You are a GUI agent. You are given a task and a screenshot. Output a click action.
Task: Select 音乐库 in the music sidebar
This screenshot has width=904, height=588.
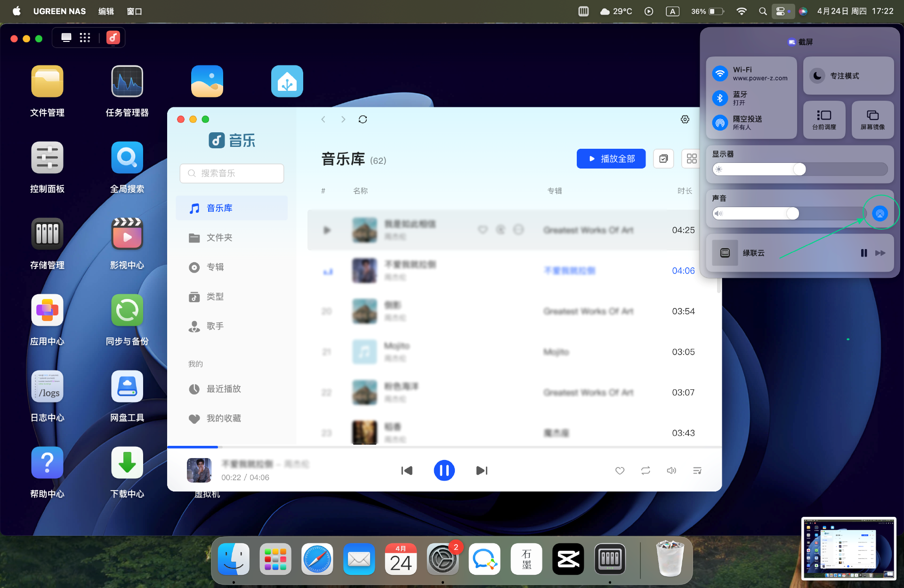[x=232, y=208]
